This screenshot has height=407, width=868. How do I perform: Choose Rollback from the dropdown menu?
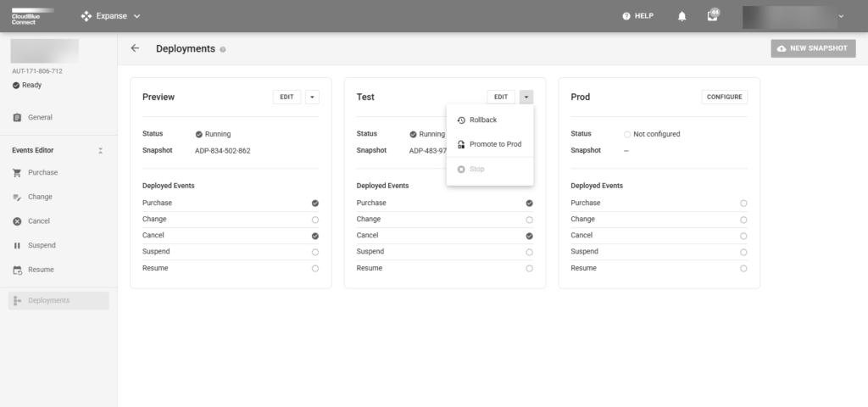click(490, 120)
